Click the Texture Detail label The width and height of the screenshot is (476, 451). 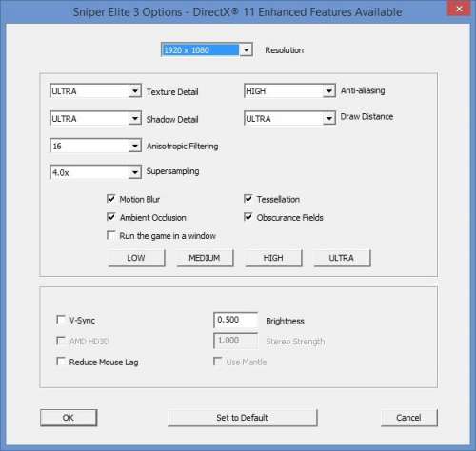[172, 92]
